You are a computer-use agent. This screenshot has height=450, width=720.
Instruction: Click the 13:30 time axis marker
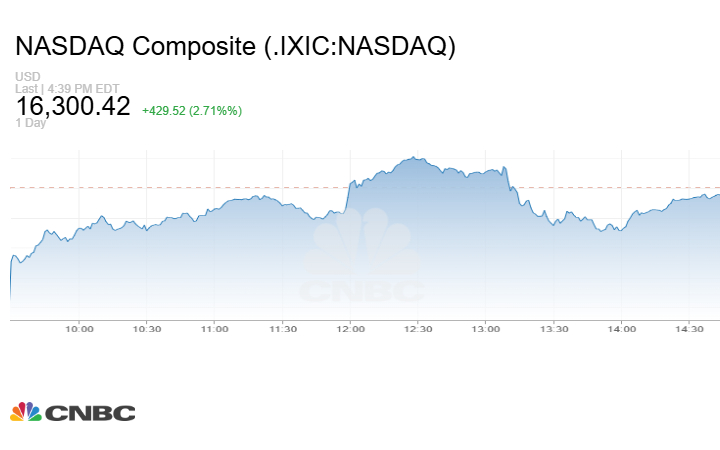pyautogui.click(x=554, y=328)
